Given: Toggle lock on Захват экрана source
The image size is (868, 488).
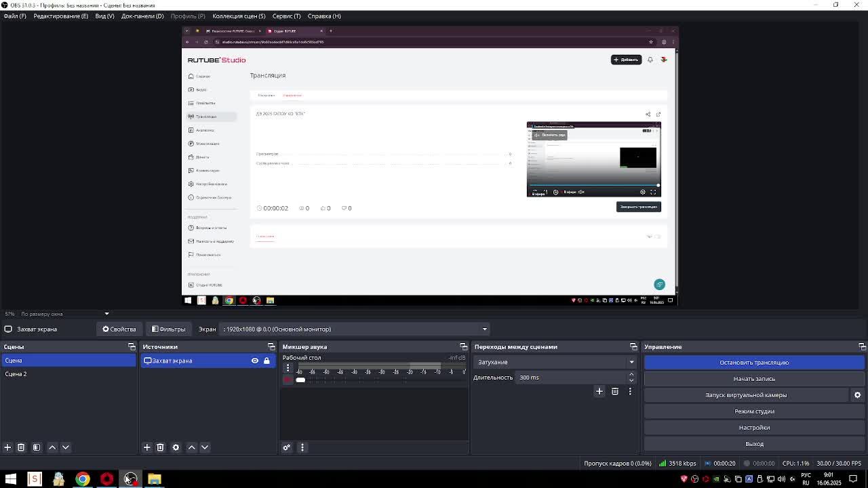Looking at the screenshot, I should click(267, 361).
